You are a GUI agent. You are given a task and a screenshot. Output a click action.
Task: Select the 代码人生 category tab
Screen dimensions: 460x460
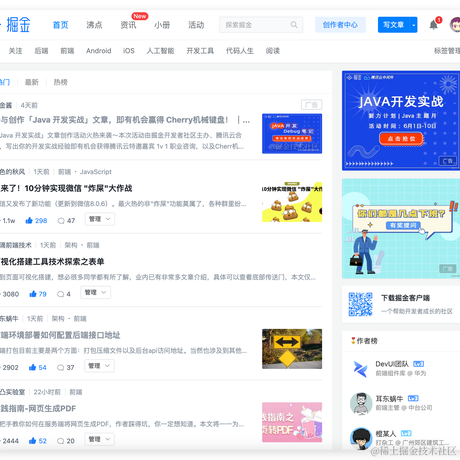tap(240, 51)
